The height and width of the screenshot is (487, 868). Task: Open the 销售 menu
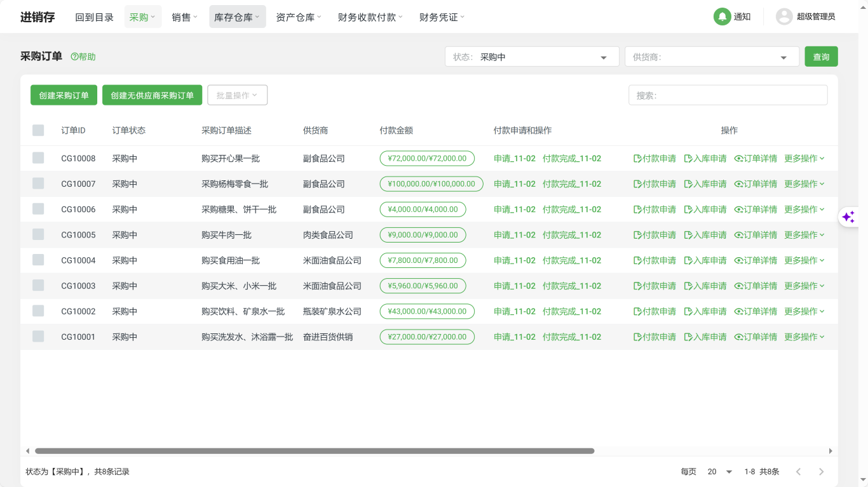185,17
